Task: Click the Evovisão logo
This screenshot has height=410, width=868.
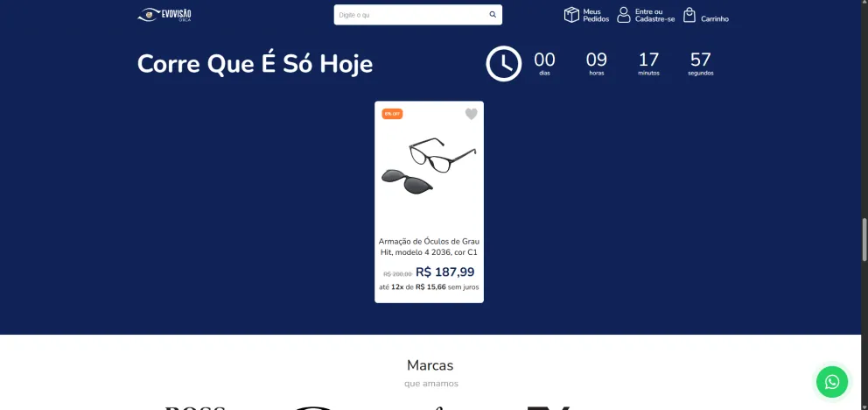Action: coord(164,15)
